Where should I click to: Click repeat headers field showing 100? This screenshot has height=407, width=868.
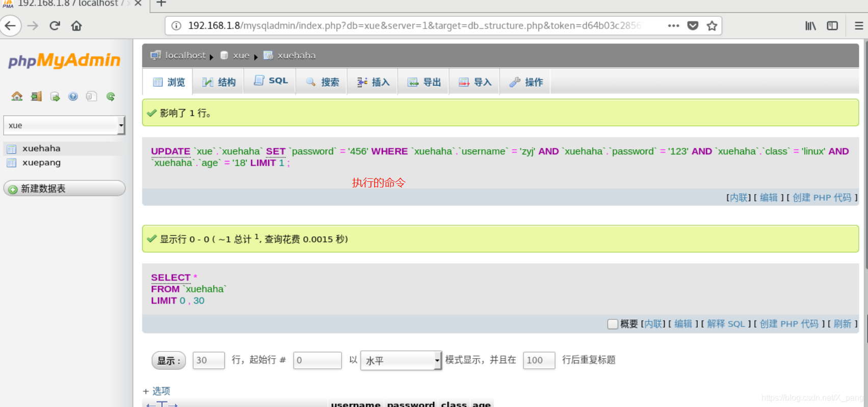pos(539,360)
